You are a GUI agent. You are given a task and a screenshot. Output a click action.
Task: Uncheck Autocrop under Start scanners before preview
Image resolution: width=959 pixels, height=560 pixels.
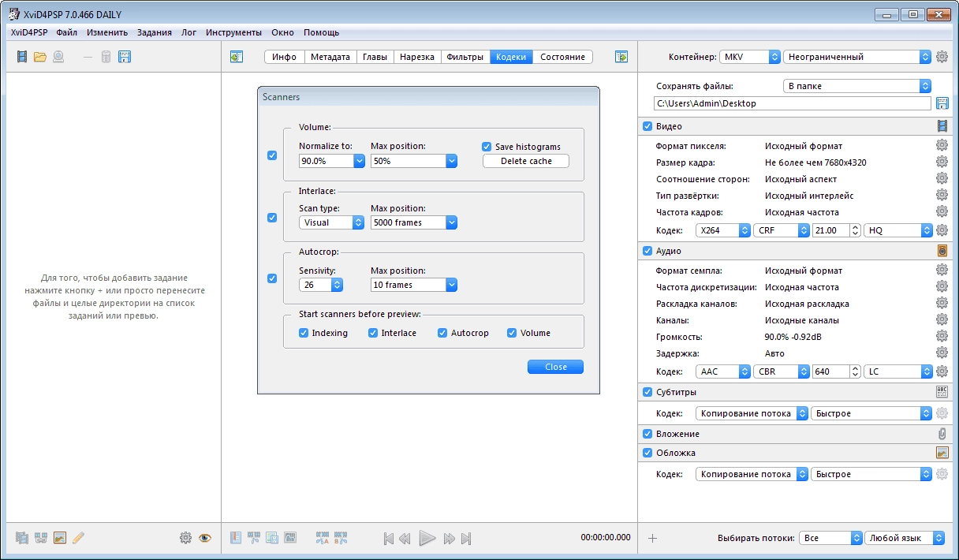tap(442, 333)
